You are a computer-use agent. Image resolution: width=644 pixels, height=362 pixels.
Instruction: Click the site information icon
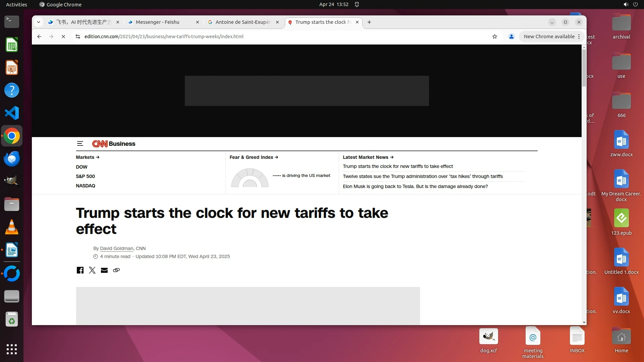(x=78, y=37)
